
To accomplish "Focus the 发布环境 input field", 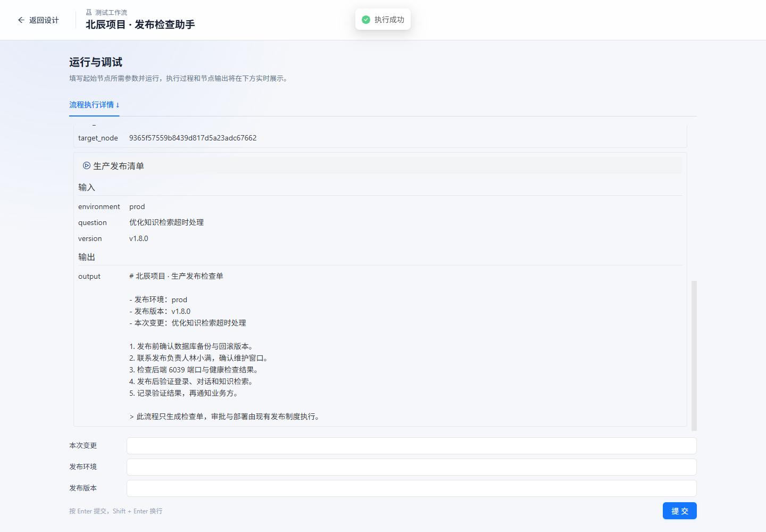I will [x=412, y=467].
